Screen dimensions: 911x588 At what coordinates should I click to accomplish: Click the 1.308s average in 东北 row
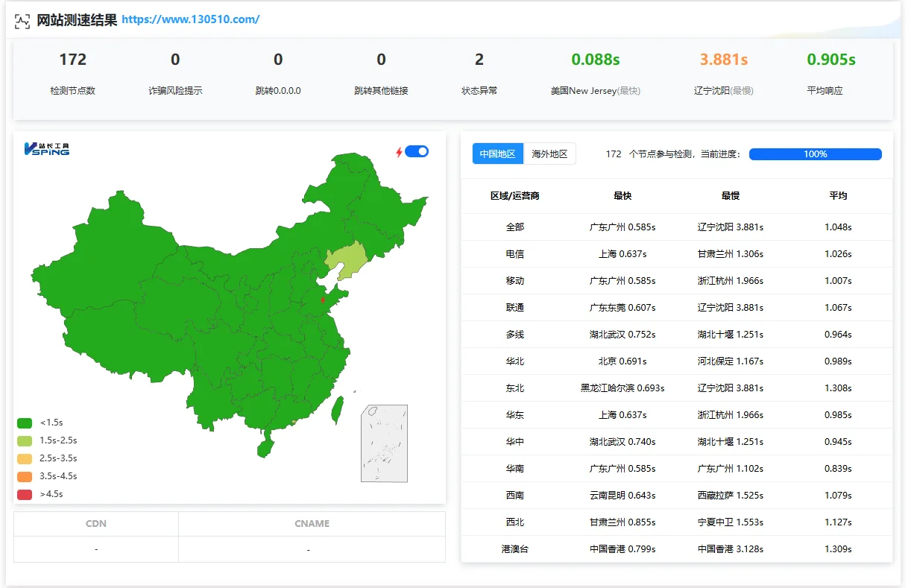(x=838, y=388)
